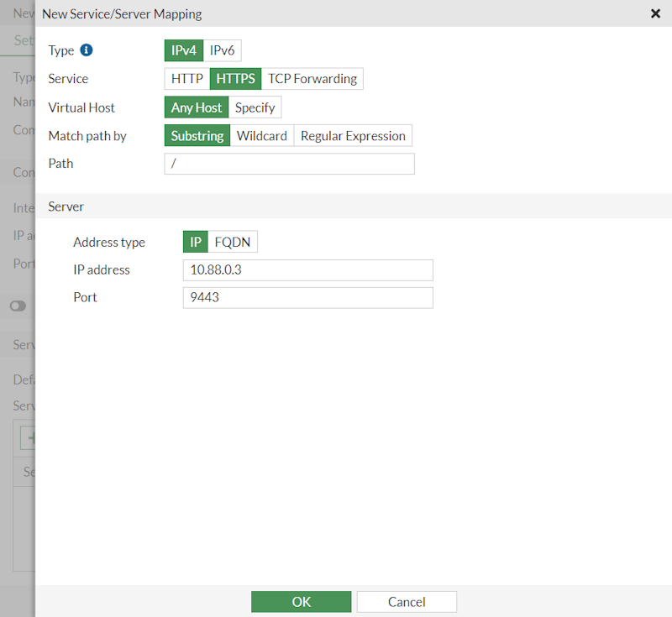
Task: Select Any Host for Virtual Host
Action: click(x=196, y=107)
